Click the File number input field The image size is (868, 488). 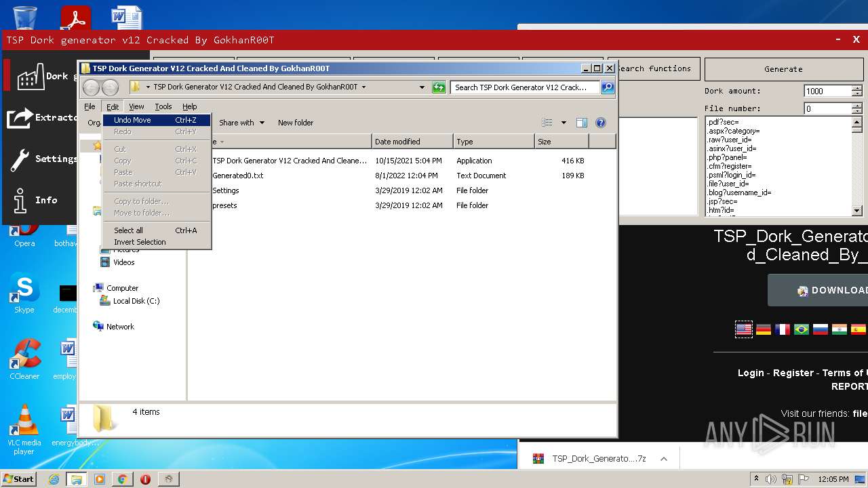pyautogui.click(x=828, y=108)
